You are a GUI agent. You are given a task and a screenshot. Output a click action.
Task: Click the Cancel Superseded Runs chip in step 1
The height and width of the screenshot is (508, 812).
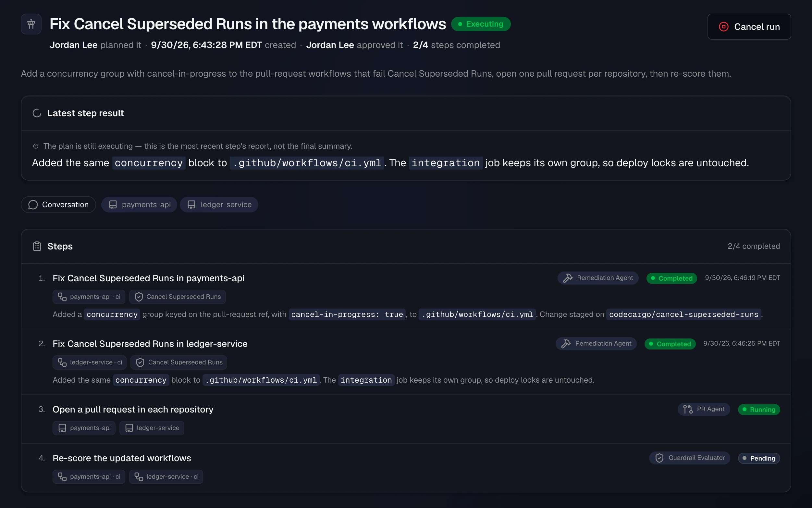(x=177, y=297)
